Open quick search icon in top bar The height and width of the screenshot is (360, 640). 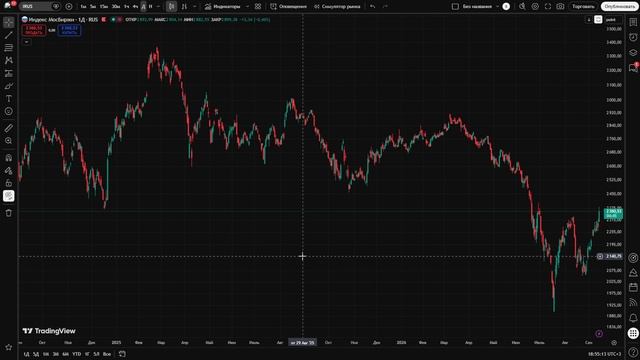(522, 7)
